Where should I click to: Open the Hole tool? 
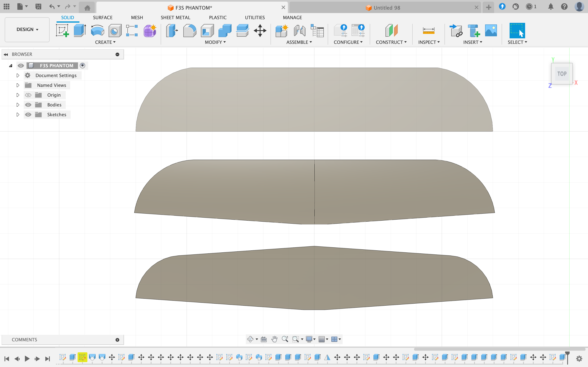[115, 31]
